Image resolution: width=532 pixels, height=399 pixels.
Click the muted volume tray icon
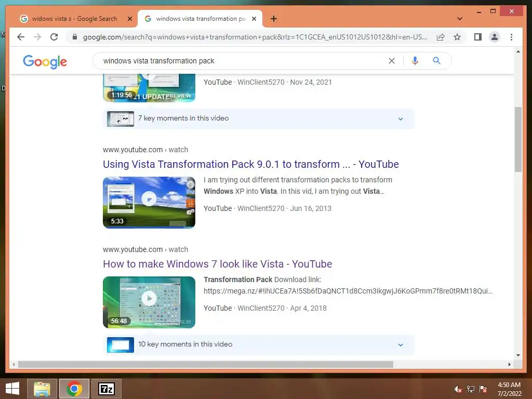[x=458, y=389]
